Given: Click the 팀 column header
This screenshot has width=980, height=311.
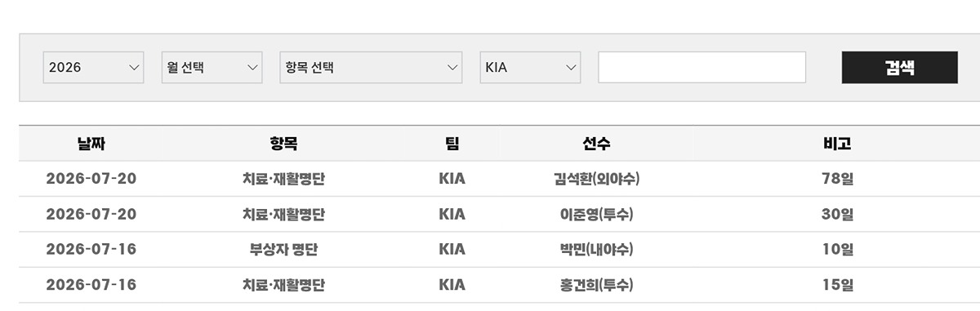Looking at the screenshot, I should point(452,144).
